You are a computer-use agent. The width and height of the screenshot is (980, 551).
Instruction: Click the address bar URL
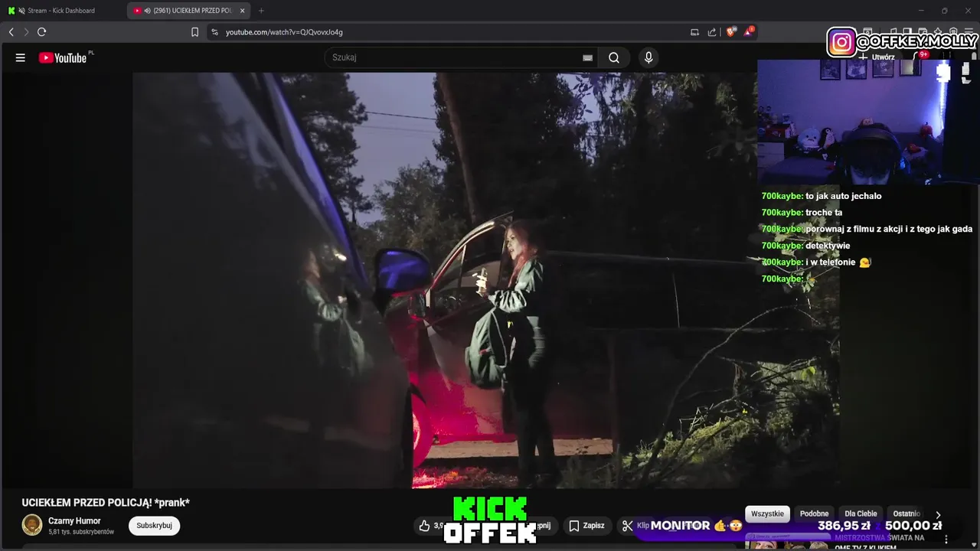click(x=284, y=32)
